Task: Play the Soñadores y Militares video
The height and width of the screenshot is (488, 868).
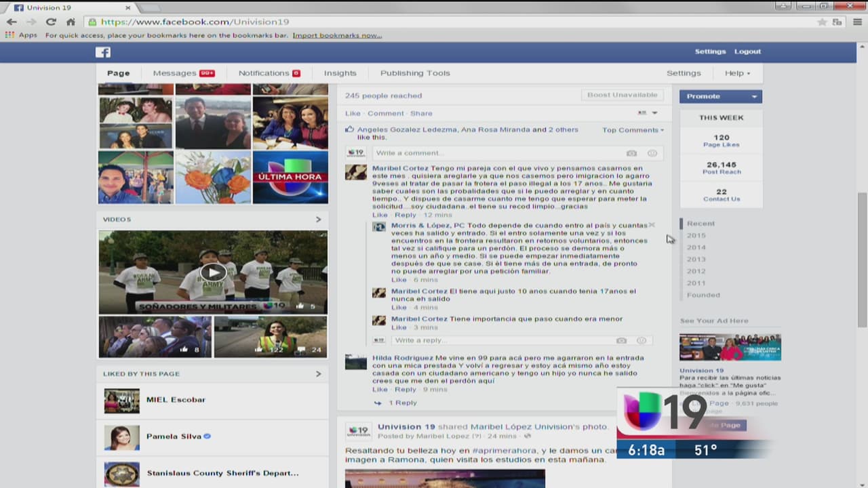Action: (213, 272)
